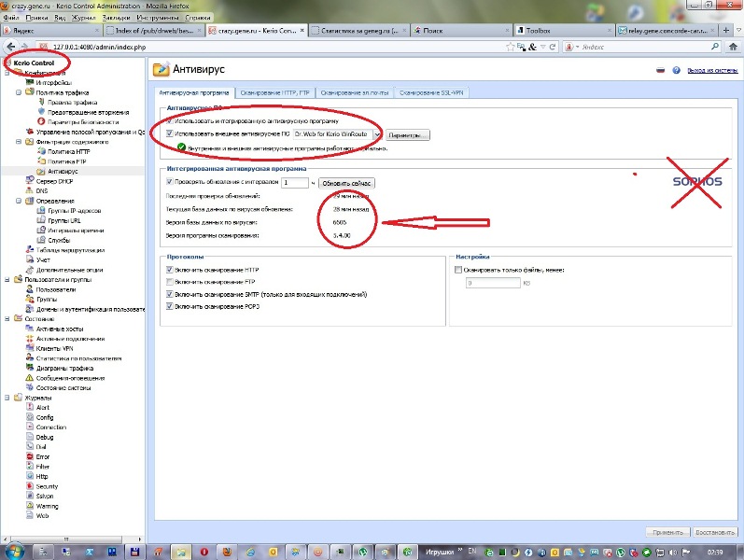
Task: Click the Обновить сейчас button
Action: 347,183
